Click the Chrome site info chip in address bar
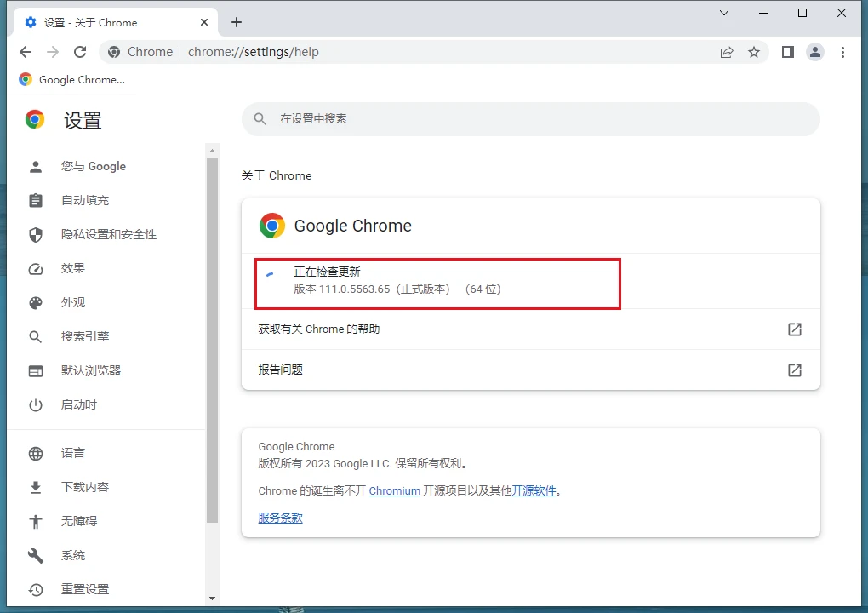This screenshot has height=613, width=868. pos(140,52)
